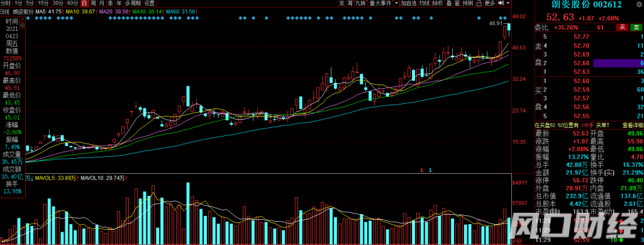Click the 发 toolbar icon
The height and width of the screenshot is (245, 644).
[341, 3]
